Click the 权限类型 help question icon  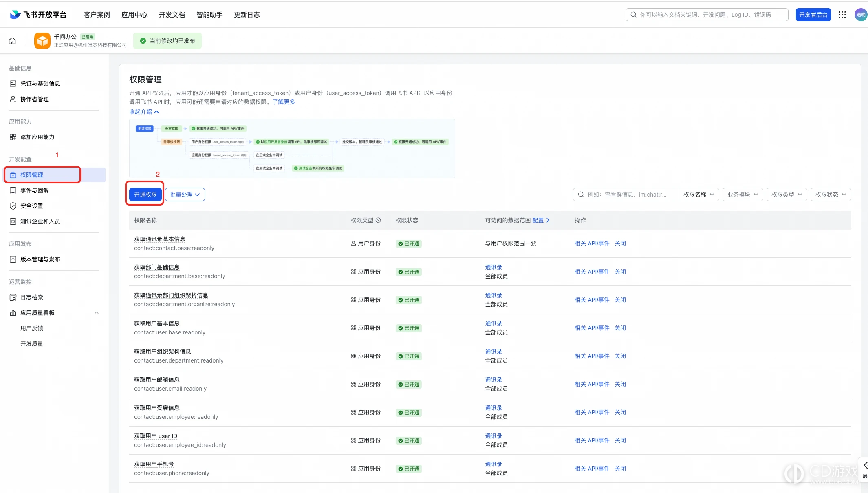(378, 220)
